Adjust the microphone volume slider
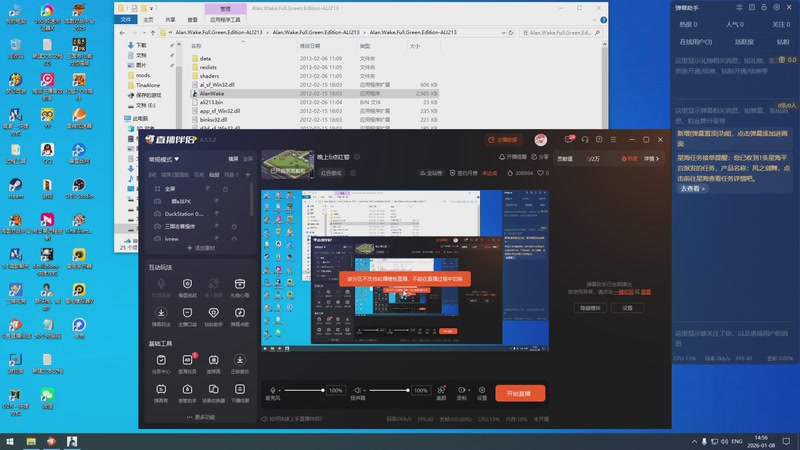Viewport: 800px width, 450px height. click(304, 390)
